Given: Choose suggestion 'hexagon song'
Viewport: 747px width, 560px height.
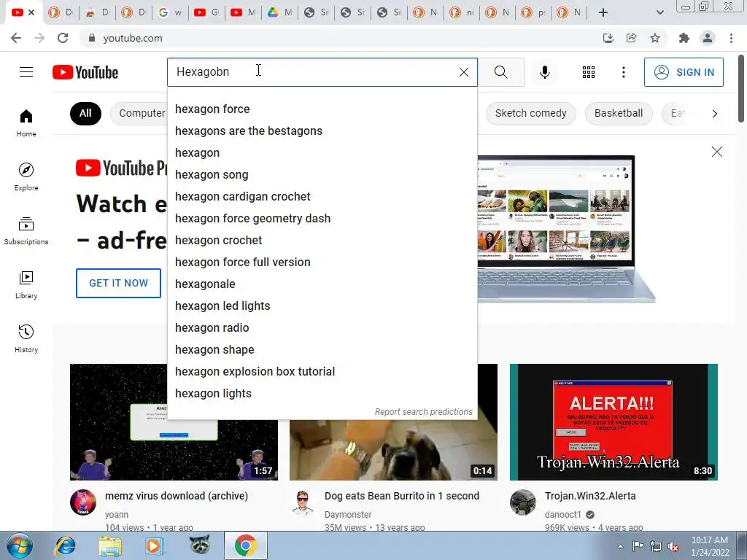Looking at the screenshot, I should [x=322, y=175].
